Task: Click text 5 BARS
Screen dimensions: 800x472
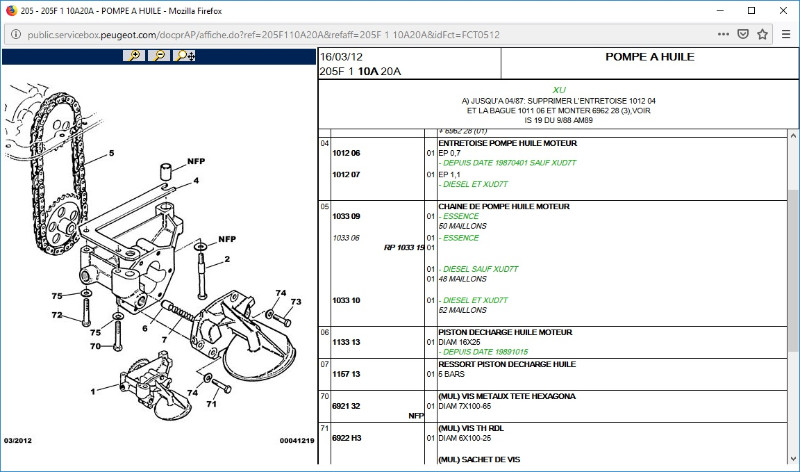Action: pos(452,374)
